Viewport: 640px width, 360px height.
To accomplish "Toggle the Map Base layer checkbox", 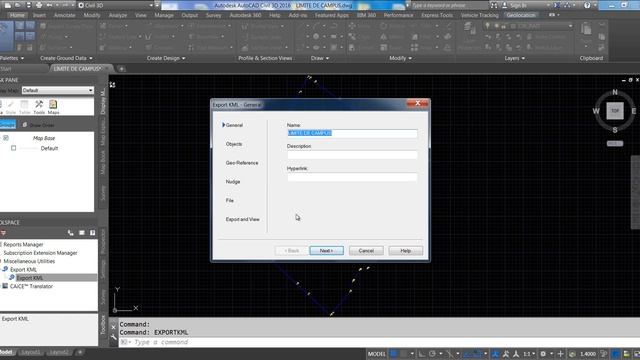I will click(6, 138).
